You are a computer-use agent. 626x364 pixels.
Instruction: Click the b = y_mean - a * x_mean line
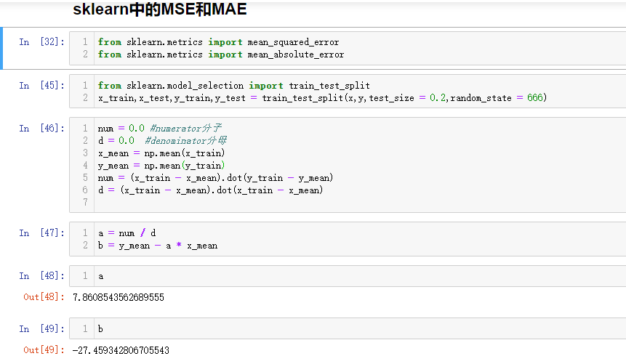click(158, 246)
